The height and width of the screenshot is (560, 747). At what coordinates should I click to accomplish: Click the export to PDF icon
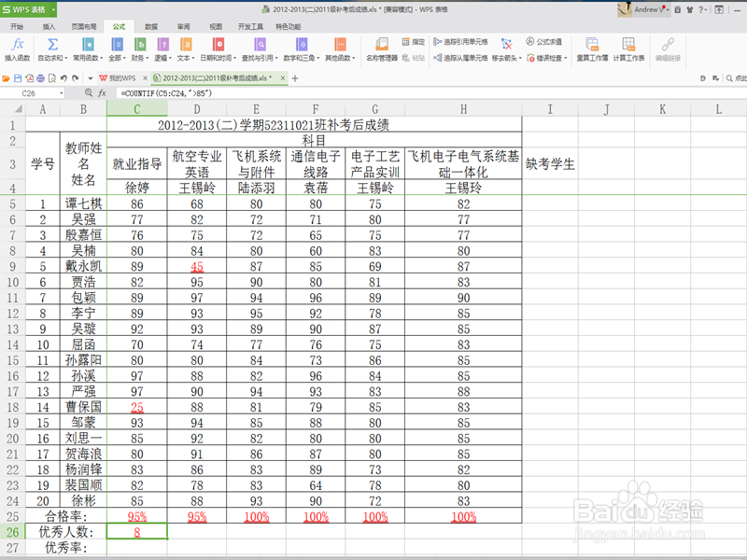pyautogui.click(x=29, y=78)
